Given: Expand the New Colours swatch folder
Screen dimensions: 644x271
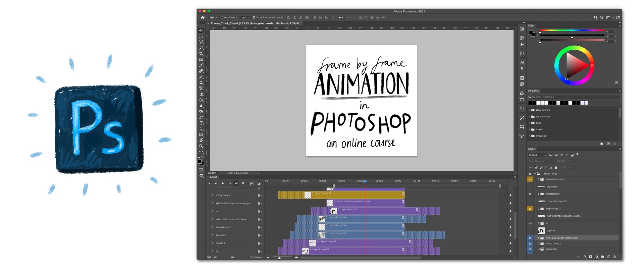Looking at the screenshot, I should pyautogui.click(x=529, y=110).
